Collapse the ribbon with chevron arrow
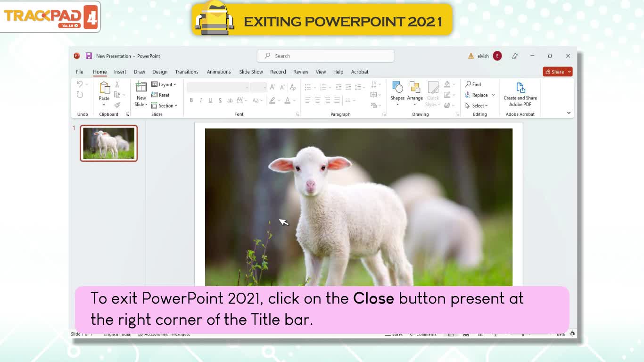The height and width of the screenshot is (362, 644). (569, 113)
